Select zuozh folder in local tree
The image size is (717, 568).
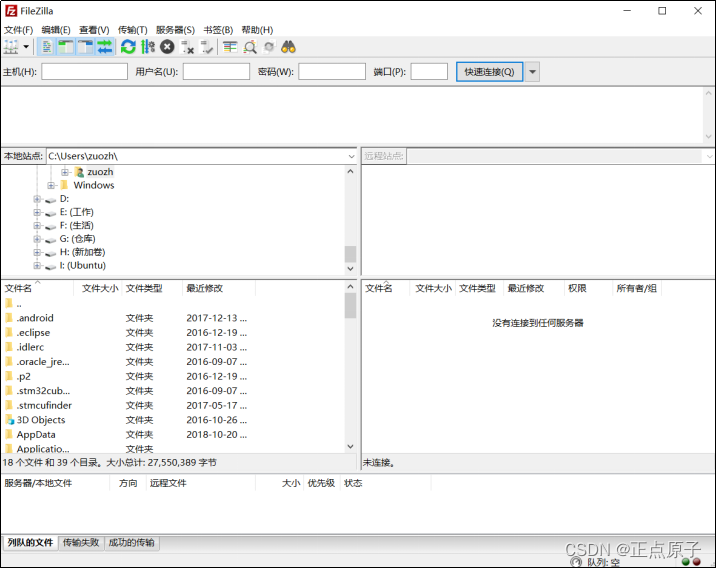click(100, 172)
